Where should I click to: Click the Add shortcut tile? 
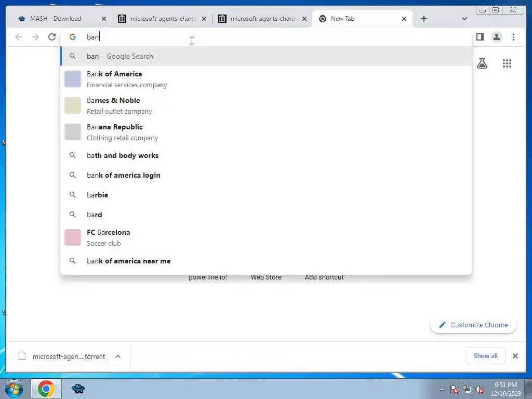pyautogui.click(x=324, y=277)
